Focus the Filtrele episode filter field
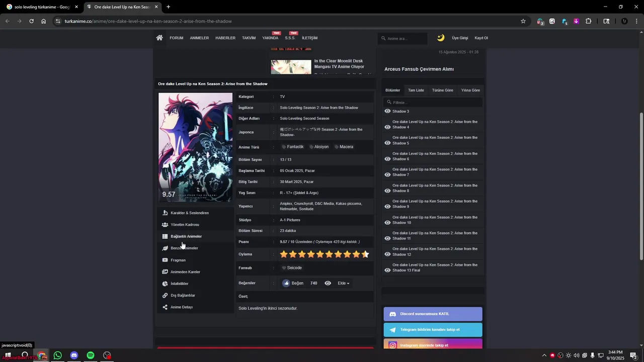This screenshot has width=644, height=362. 433,103
